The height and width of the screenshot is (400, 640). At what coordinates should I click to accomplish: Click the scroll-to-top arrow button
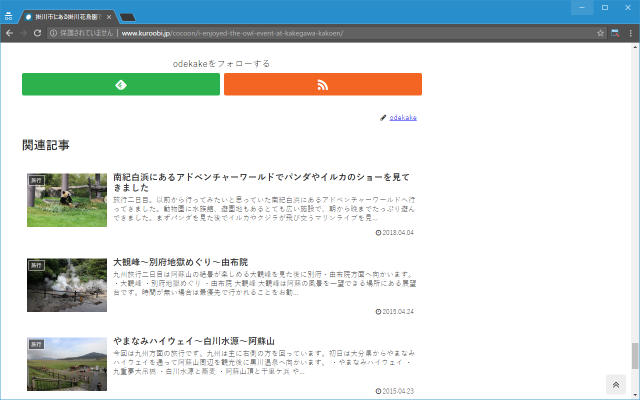coord(616,385)
